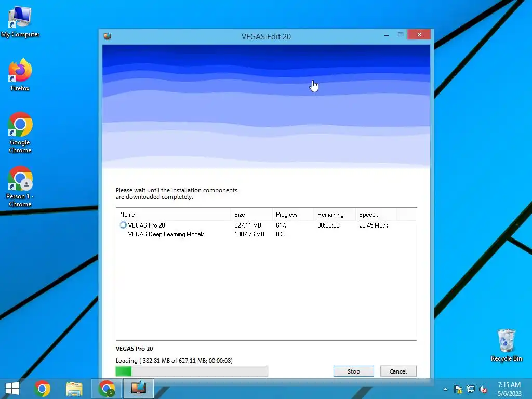The image size is (532, 399).
Task: Select the VEGAS Pro 20 row
Action: (267, 225)
